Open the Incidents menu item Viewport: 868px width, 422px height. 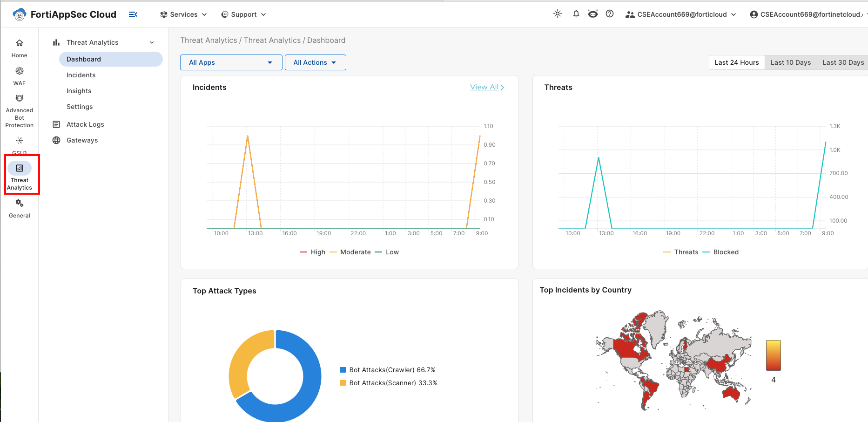(x=81, y=75)
